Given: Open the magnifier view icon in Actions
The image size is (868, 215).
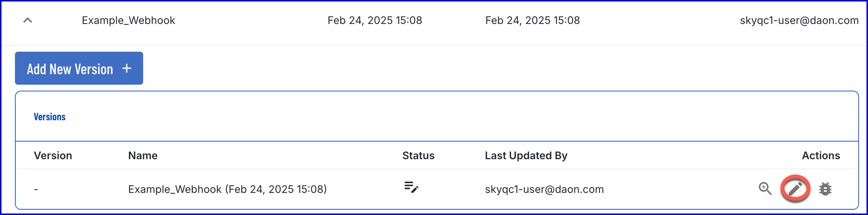Looking at the screenshot, I should [x=765, y=189].
